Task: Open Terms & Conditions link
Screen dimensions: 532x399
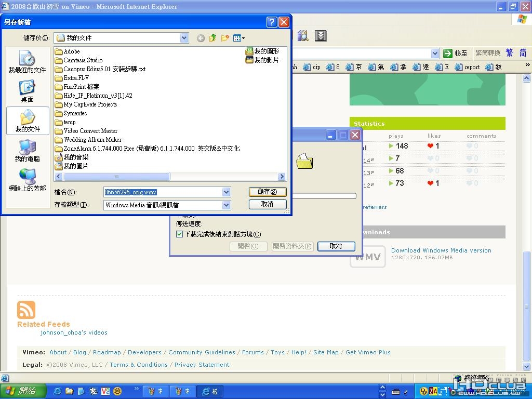Action: (138, 365)
